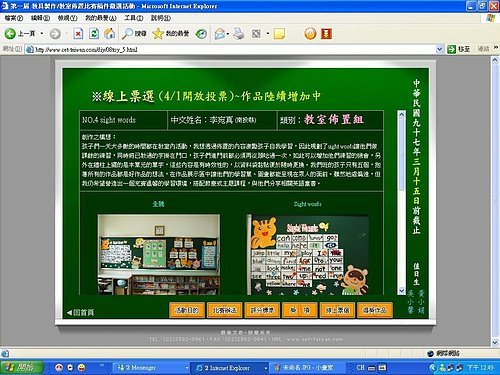Click the Stop page loading icon

pos(78,33)
